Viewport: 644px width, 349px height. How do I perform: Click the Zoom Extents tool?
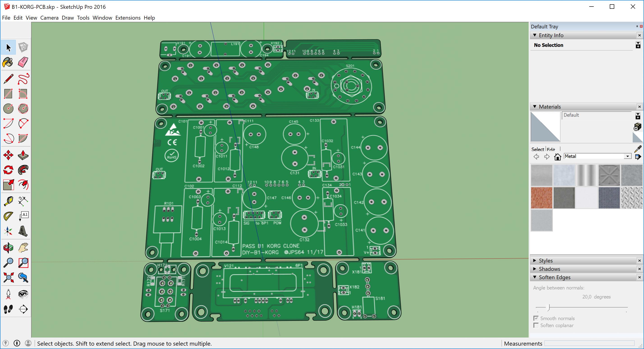(x=8, y=278)
